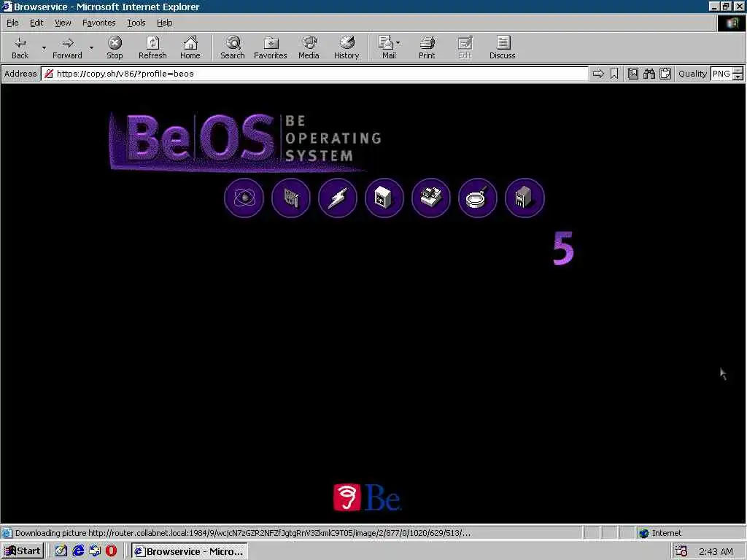Screen dimensions: 747x560
Task: Click the BeOS disk drive boot icon
Action: click(430, 198)
